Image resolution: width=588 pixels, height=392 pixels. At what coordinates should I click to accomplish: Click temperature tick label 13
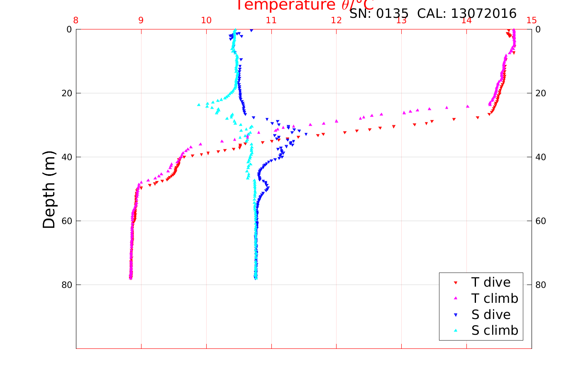tap(401, 20)
